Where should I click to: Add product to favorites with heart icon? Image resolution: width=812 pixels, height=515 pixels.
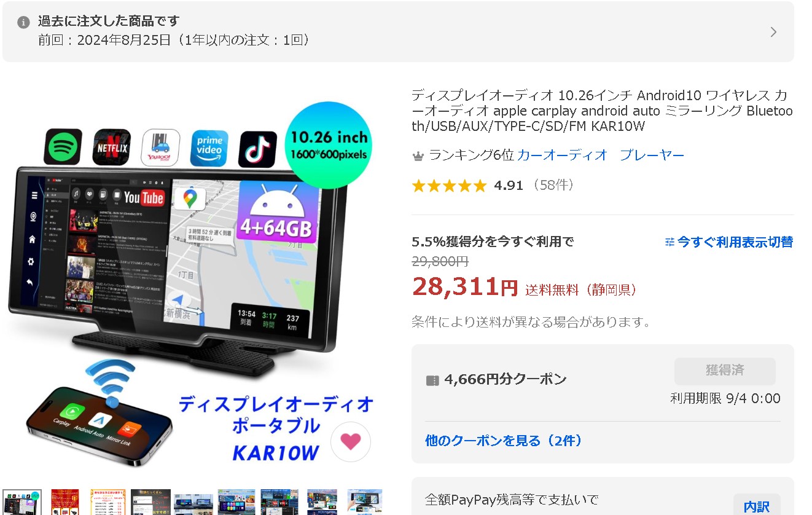coord(351,441)
